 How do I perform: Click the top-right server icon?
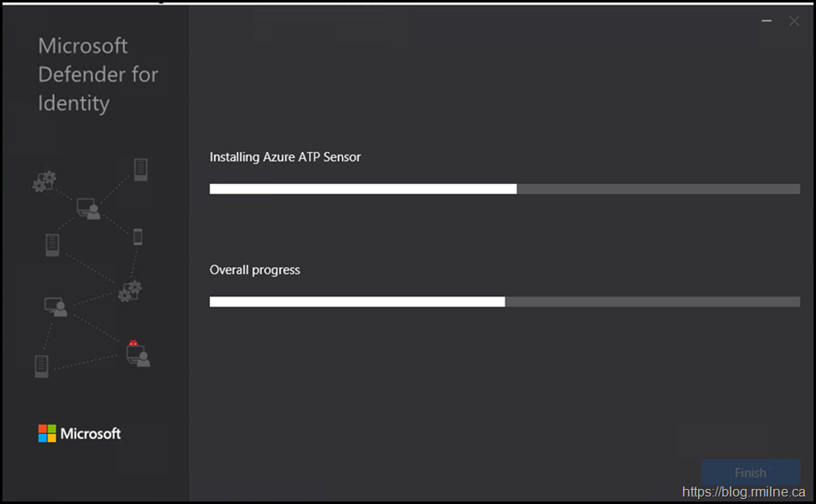click(140, 169)
